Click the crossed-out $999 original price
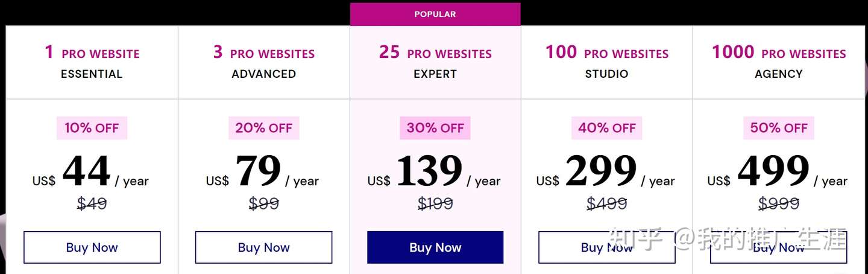This screenshot has width=868, height=274. [779, 204]
